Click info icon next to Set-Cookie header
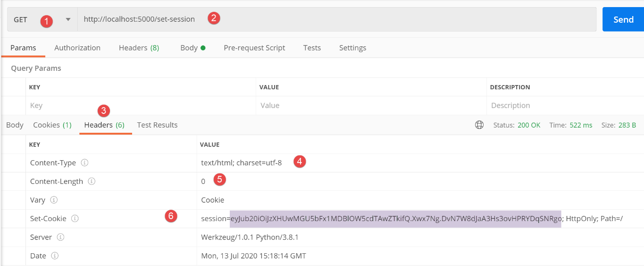 pos(75,219)
